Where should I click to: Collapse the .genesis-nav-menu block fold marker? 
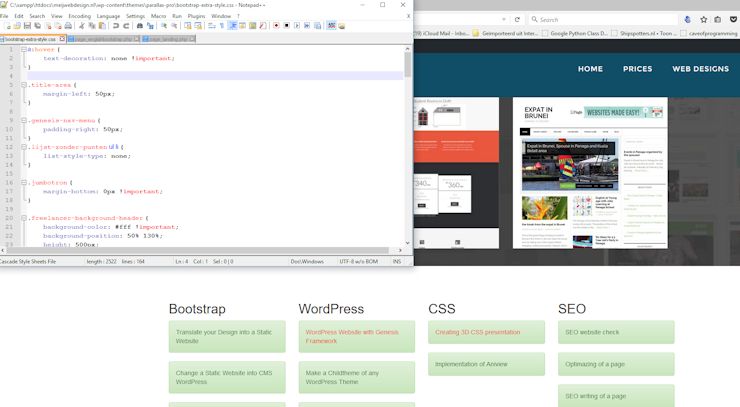coord(24,120)
